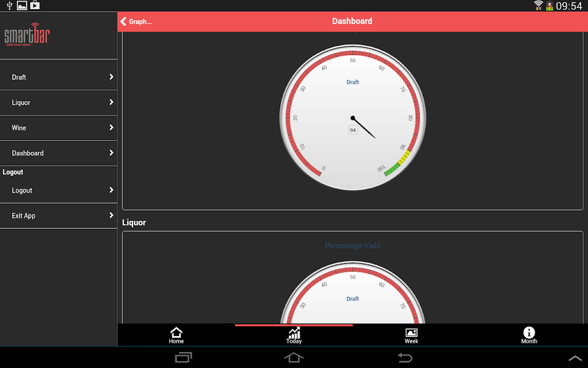Screen dimensions: 588x368
Task: Click the Liquor section heading
Action: tap(134, 223)
